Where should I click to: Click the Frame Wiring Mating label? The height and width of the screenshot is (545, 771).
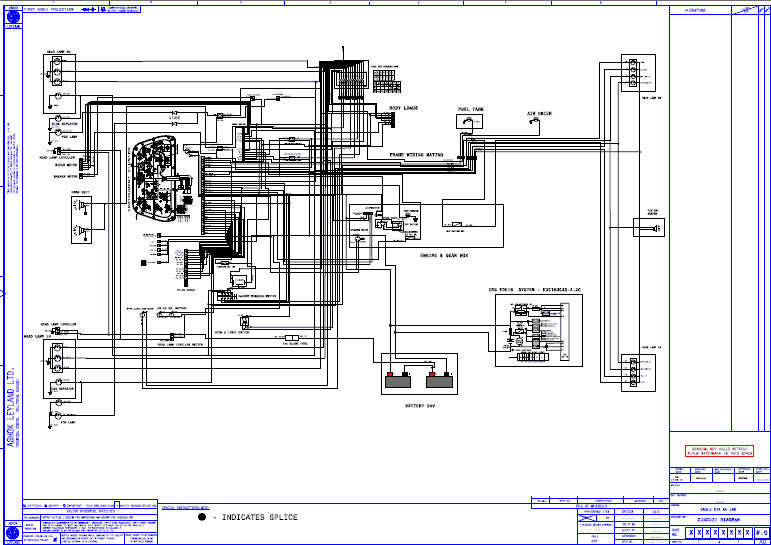tap(416, 155)
